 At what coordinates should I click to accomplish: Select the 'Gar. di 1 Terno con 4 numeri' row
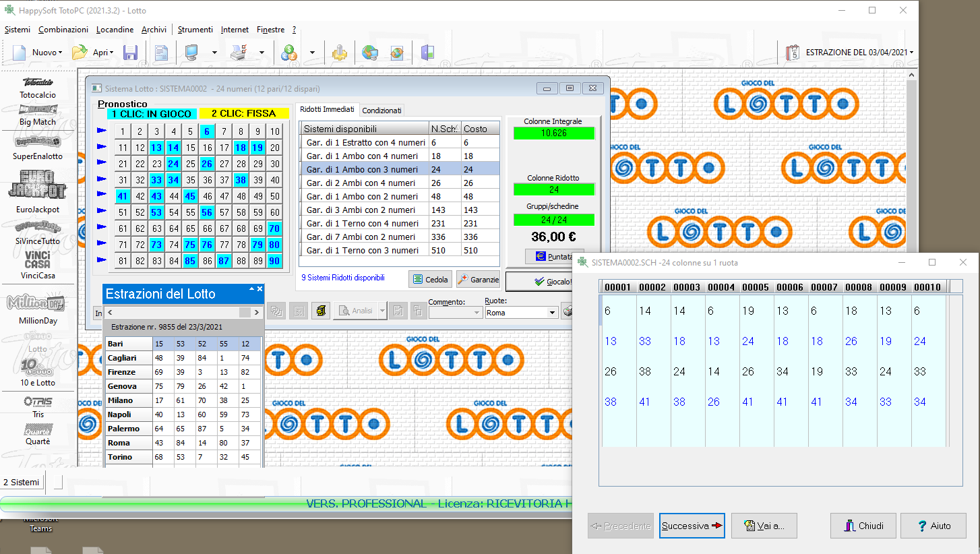click(400, 223)
